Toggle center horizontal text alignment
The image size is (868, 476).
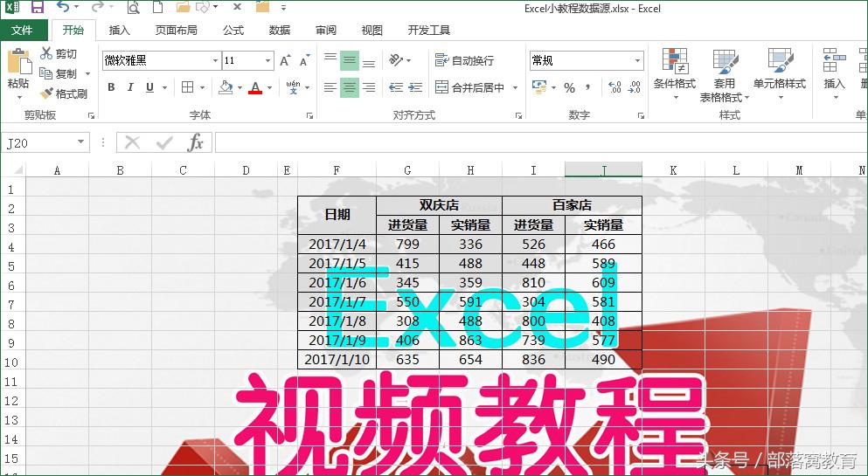(x=350, y=87)
